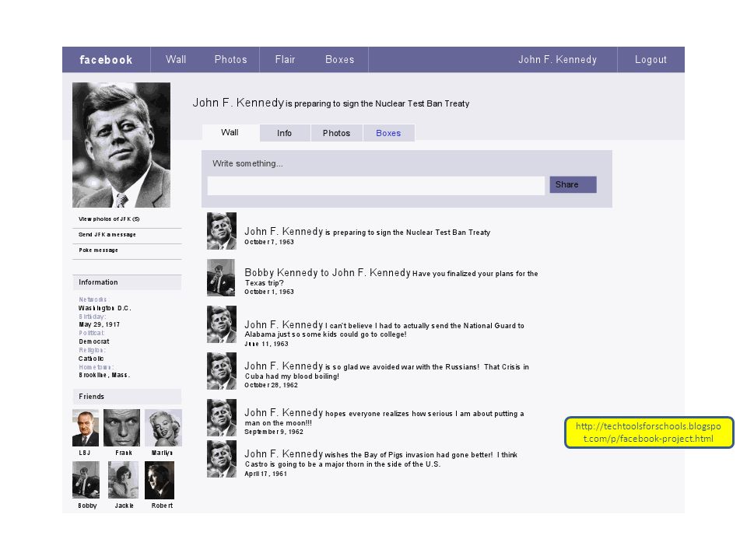747x560 pixels.
Task: Click the October 7, 1963 post date
Action: click(x=269, y=242)
